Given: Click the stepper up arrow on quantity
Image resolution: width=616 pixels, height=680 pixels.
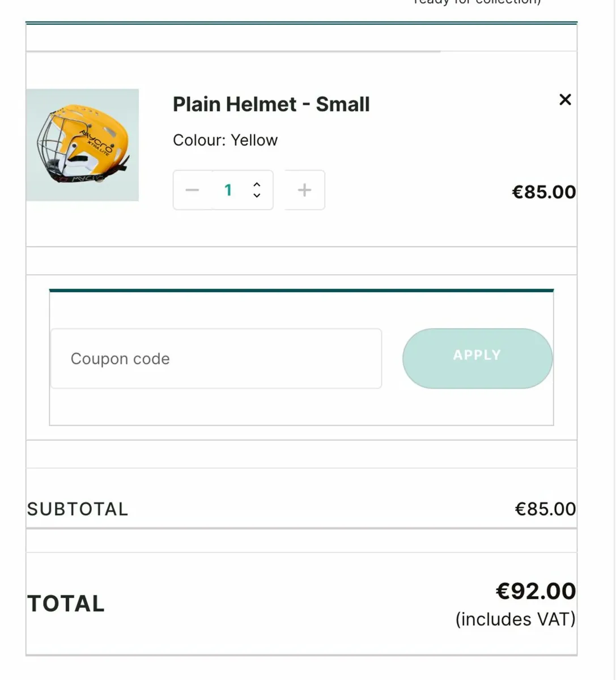Looking at the screenshot, I should pyautogui.click(x=257, y=185).
